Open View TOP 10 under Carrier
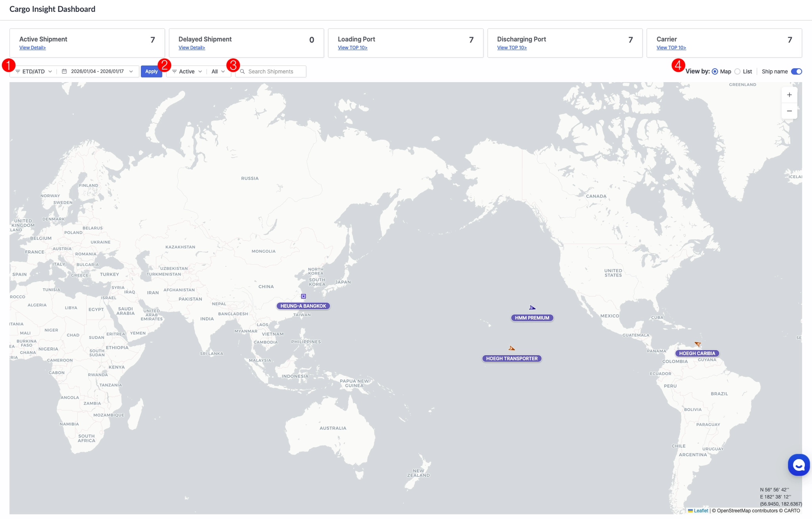The image size is (812, 519). (x=671, y=48)
